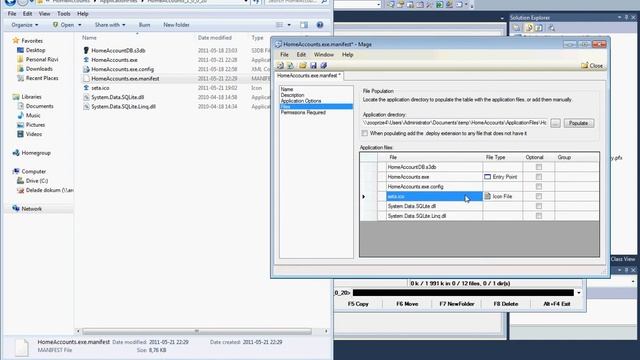
Task: Open the command line history dropdown arrow
Action: (579, 293)
